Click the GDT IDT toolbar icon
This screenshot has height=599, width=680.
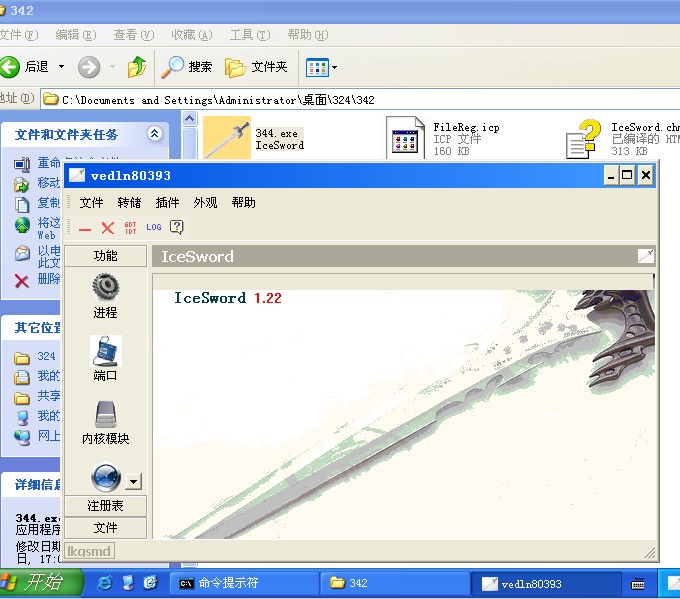131,228
